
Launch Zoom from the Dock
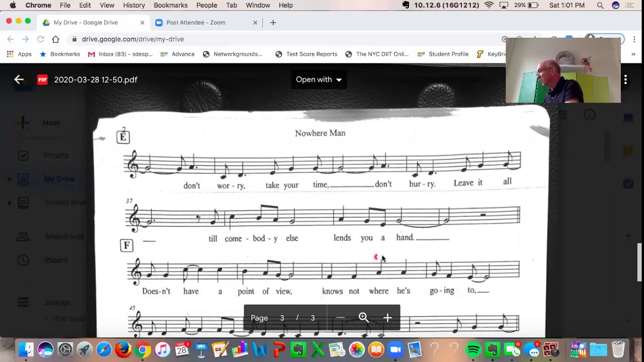396,349
